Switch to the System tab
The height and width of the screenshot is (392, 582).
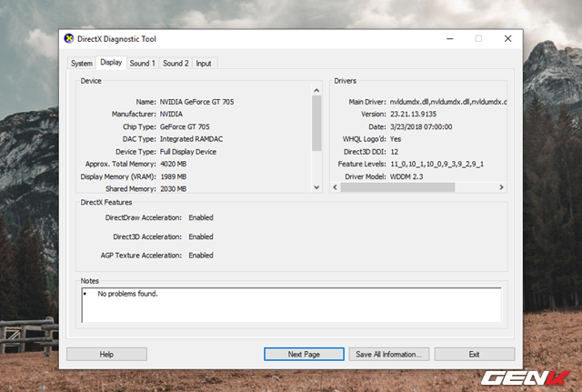[x=82, y=64]
